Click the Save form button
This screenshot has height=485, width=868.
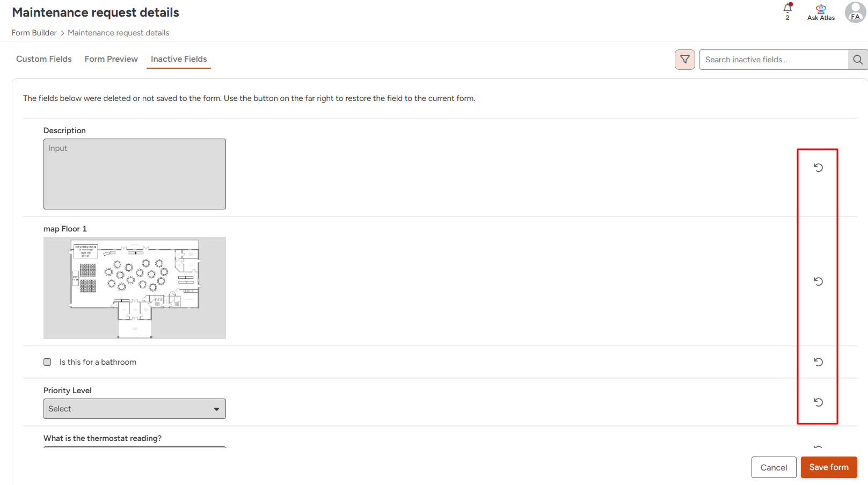(829, 467)
